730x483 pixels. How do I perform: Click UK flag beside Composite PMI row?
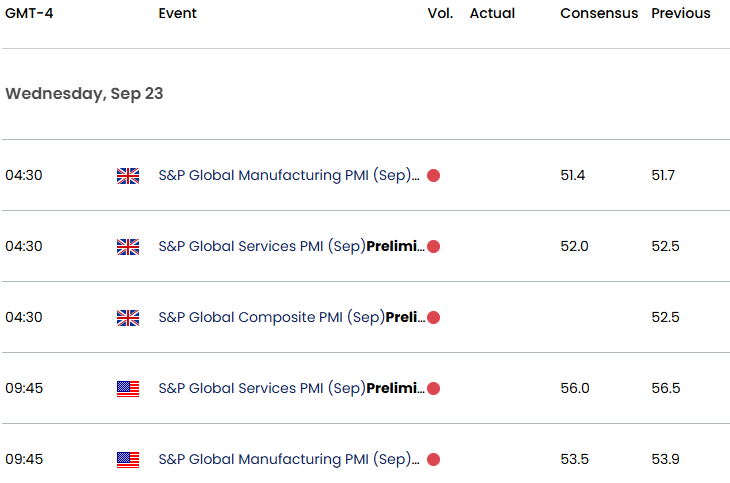tap(128, 318)
